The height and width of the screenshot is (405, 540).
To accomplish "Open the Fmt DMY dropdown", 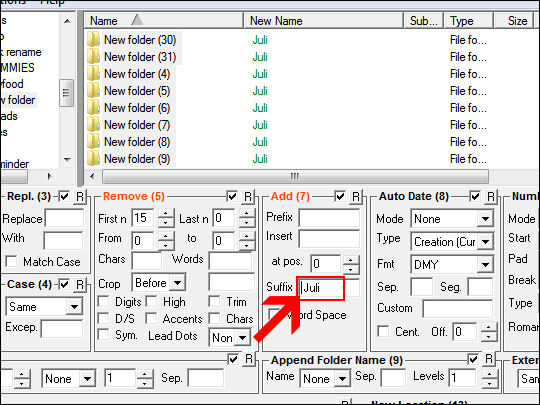I will pyautogui.click(x=485, y=264).
